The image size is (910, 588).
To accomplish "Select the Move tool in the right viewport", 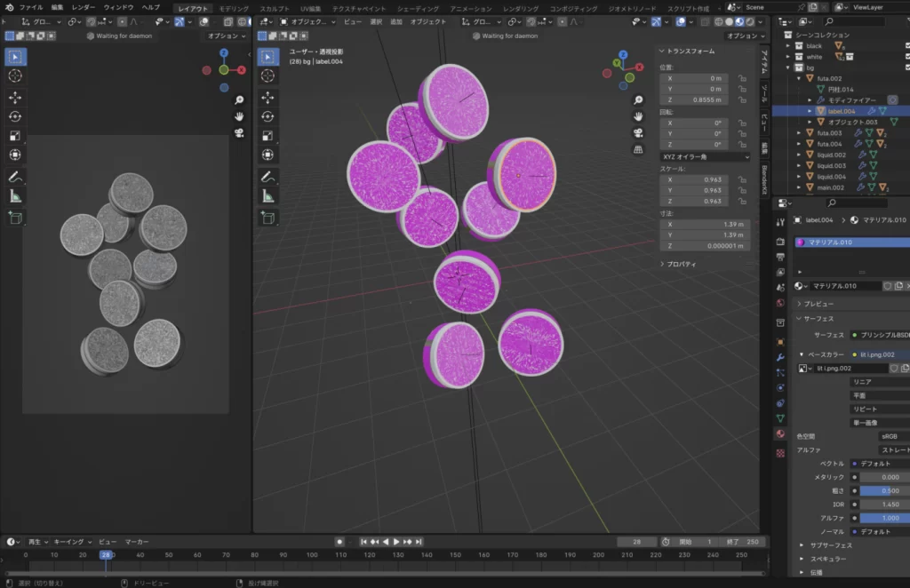I will pos(267,97).
